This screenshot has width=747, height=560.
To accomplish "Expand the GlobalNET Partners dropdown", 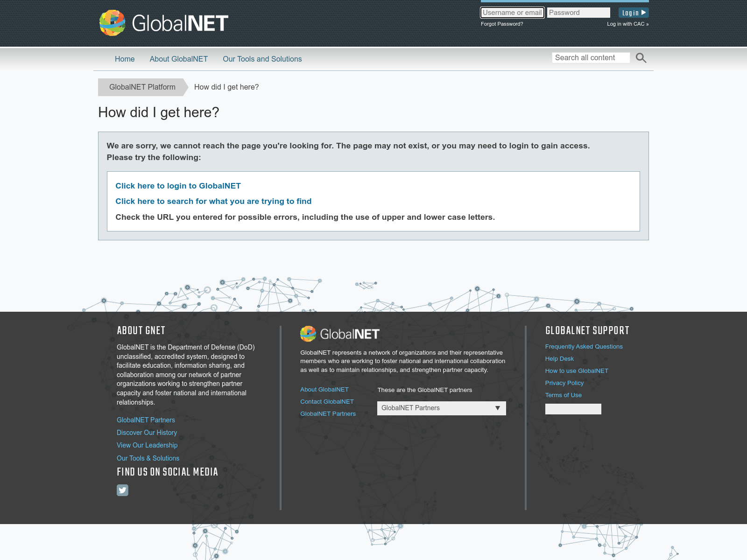I will [x=442, y=408].
